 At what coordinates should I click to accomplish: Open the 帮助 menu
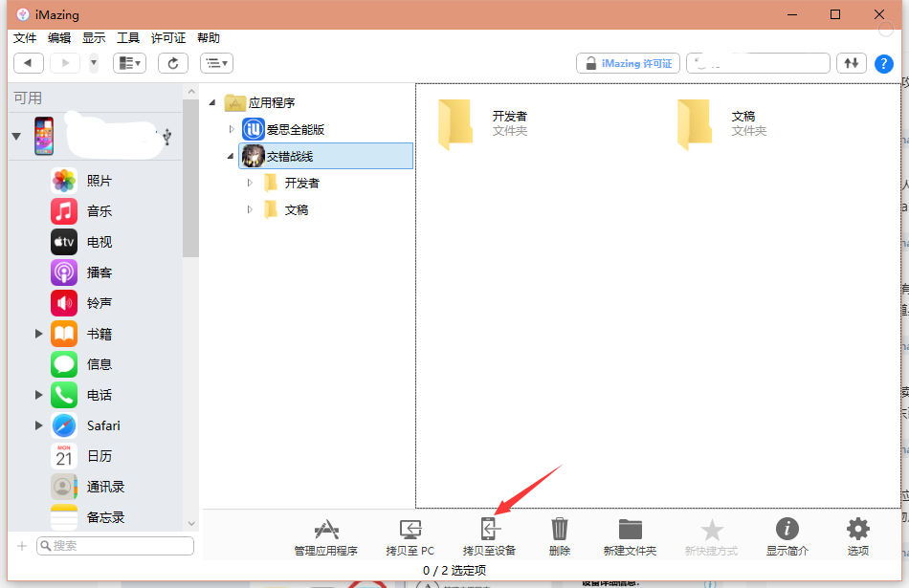point(209,38)
